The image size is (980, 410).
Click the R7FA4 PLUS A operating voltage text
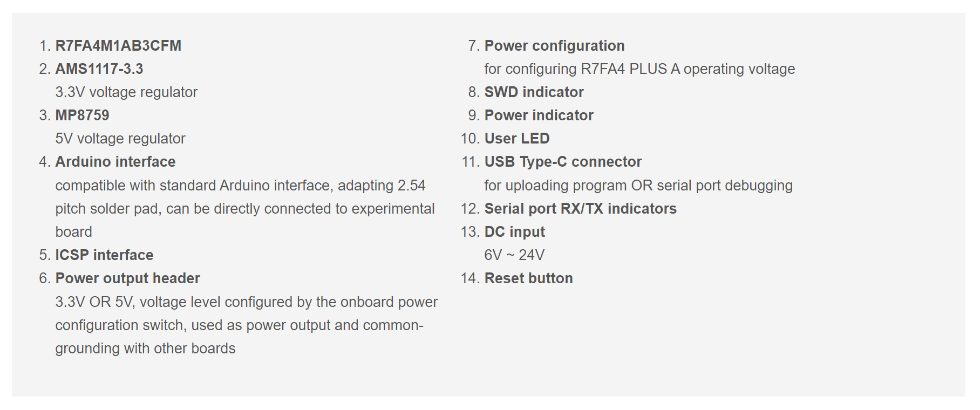click(x=639, y=69)
